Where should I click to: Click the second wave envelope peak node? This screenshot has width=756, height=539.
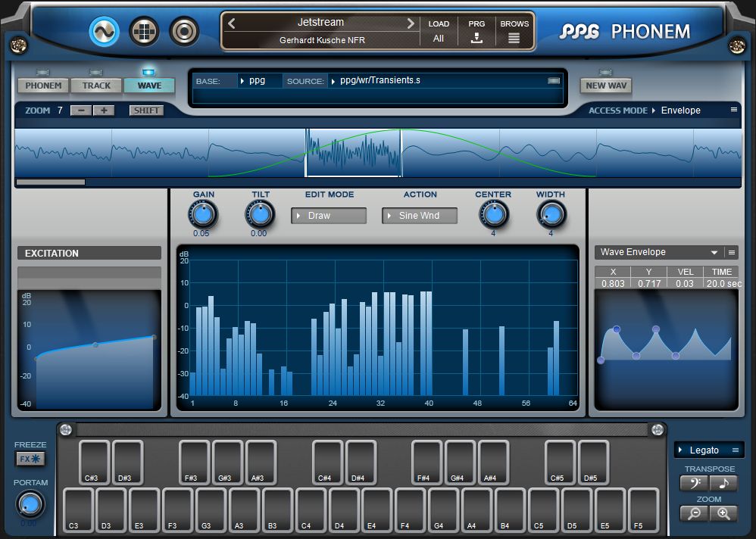(x=656, y=329)
